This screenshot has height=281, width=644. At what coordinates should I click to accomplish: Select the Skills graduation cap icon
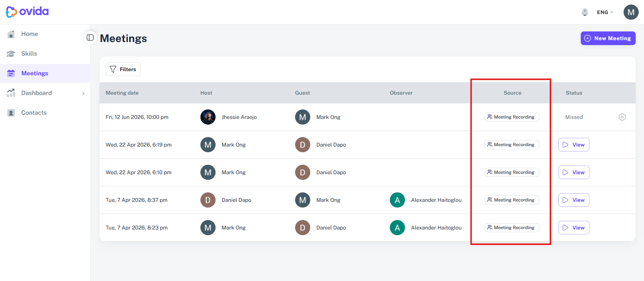point(11,54)
